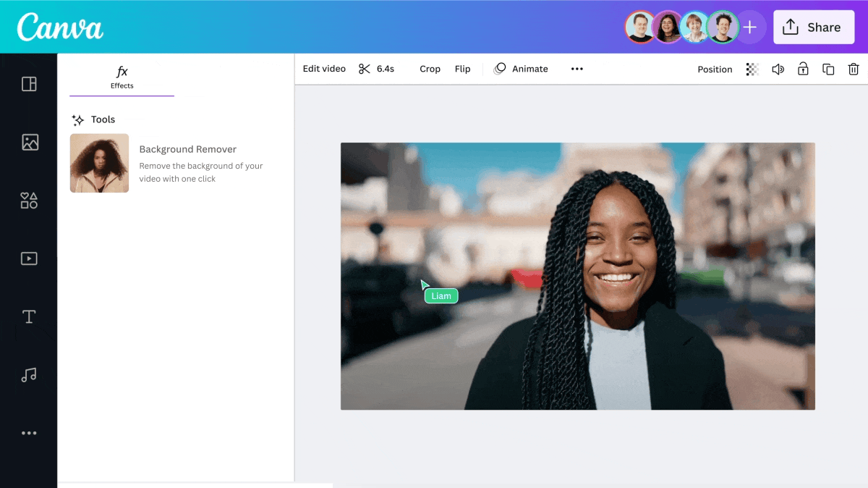This screenshot has width=868, height=488.
Task: Open the Design panel in the sidebar
Action: (29, 84)
